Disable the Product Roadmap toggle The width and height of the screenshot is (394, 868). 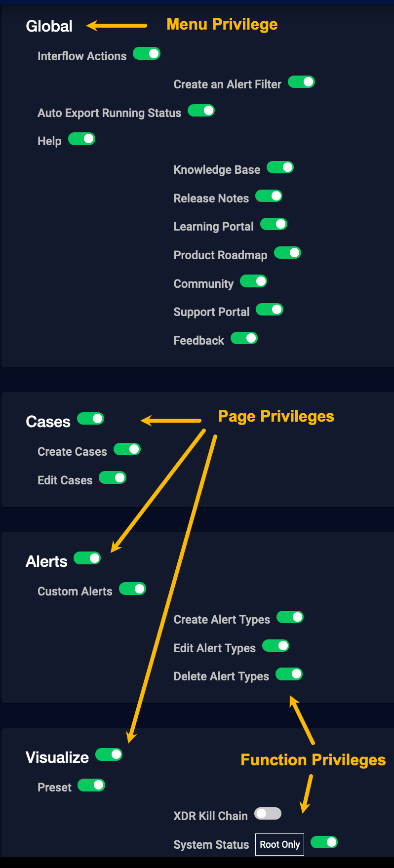(287, 253)
